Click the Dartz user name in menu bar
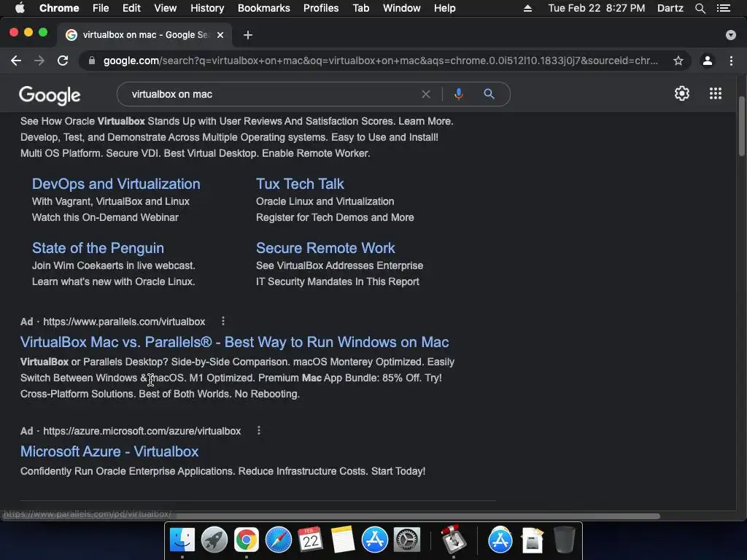Screen dimensions: 747x560 coord(670,8)
